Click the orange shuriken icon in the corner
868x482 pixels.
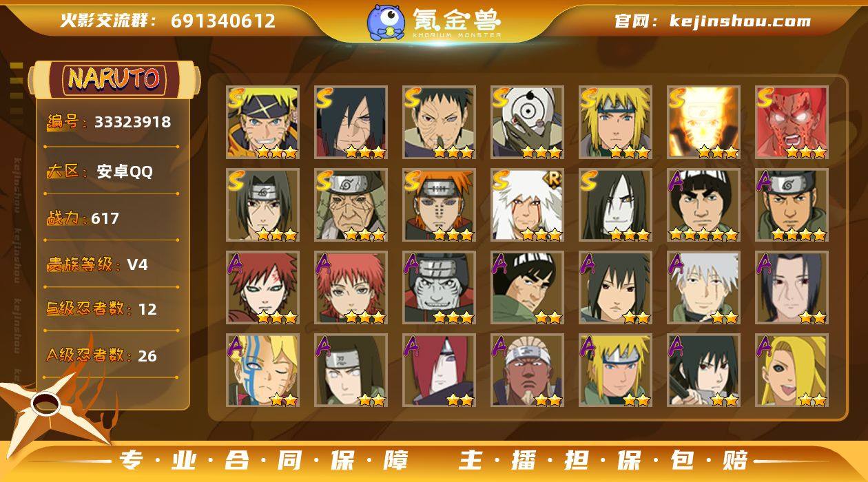(x=52, y=408)
